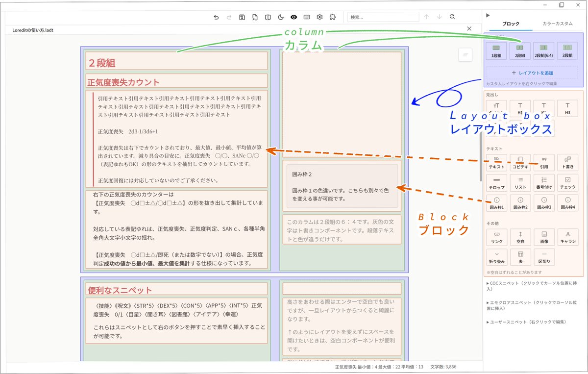Viewport: 588px width, 374px height.
Task: Insert a キャラシ character sheet block
Action: pos(567,238)
